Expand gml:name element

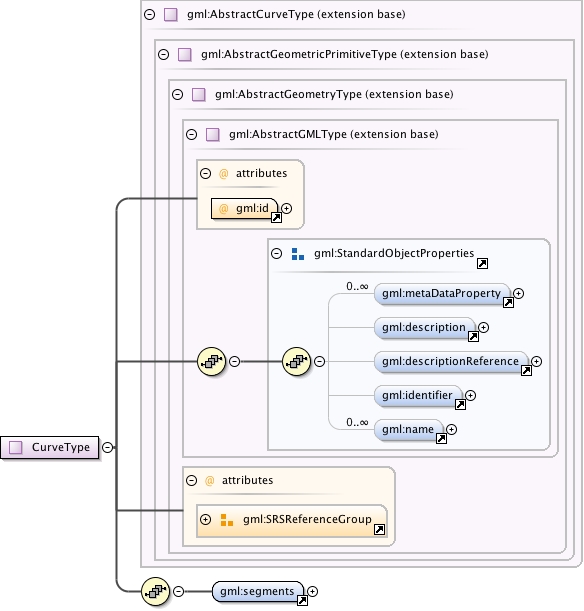[452, 429]
